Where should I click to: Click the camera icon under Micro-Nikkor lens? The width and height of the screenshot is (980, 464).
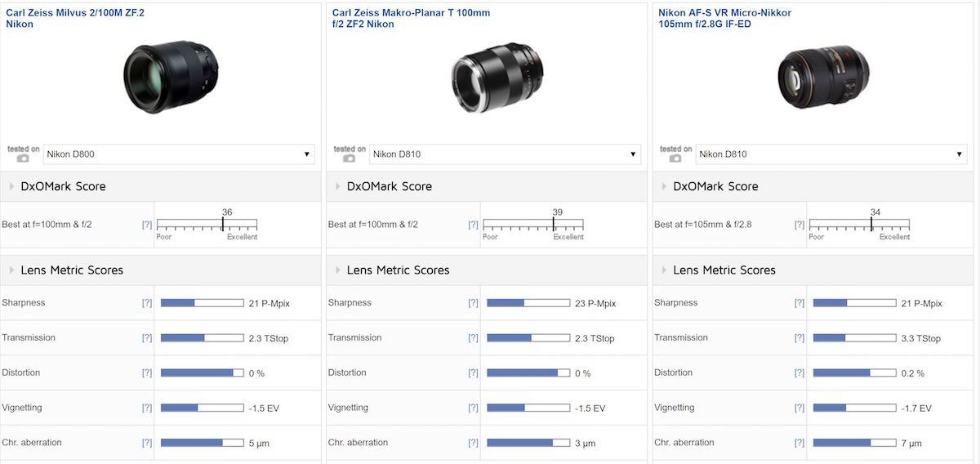(x=675, y=158)
